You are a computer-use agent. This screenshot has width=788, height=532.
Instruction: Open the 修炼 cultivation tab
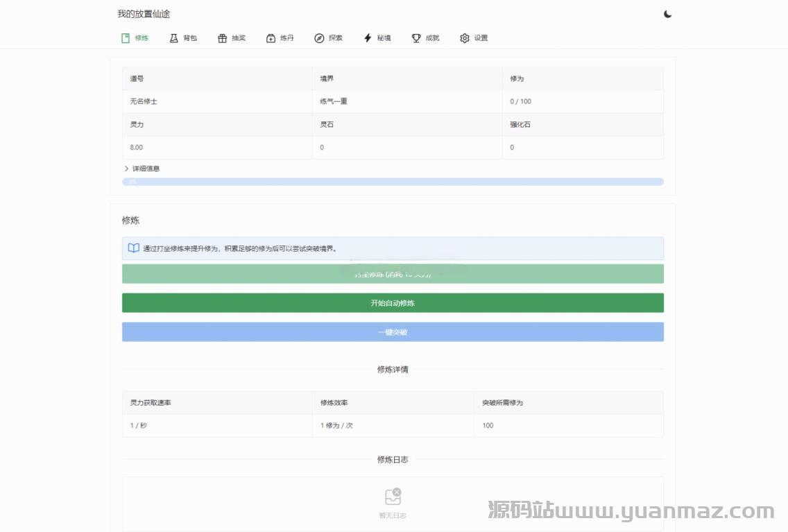coord(135,38)
